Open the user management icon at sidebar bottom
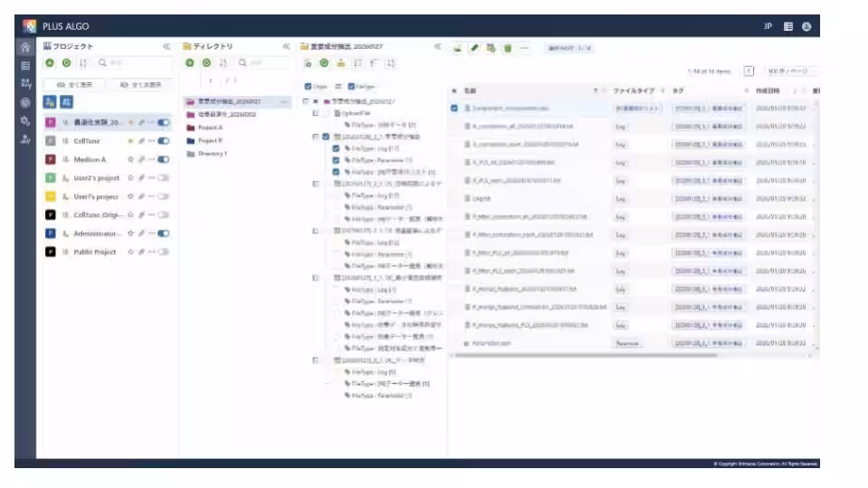Image resolution: width=868 pixels, height=488 pixels. point(25,139)
